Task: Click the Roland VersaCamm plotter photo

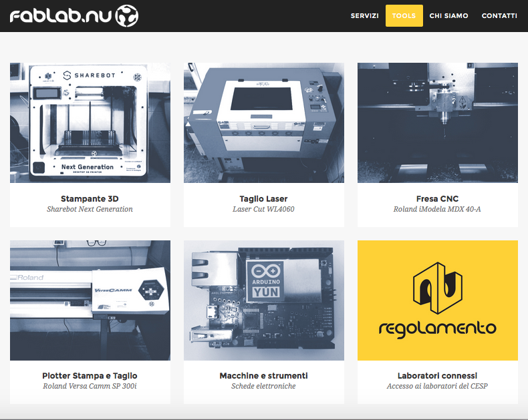Action: coord(90,300)
